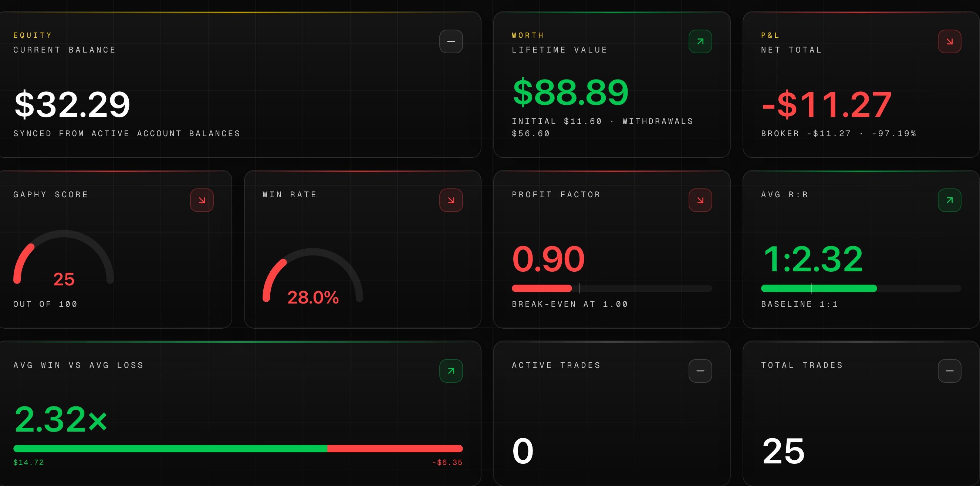Click the 'TOTAL TRADES' card title

(802, 365)
